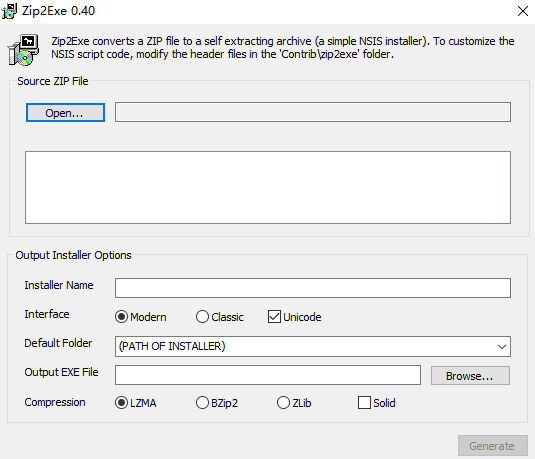
Task: Click the (PATH OF INSTALLER) text in combo box
Action: 172,346
